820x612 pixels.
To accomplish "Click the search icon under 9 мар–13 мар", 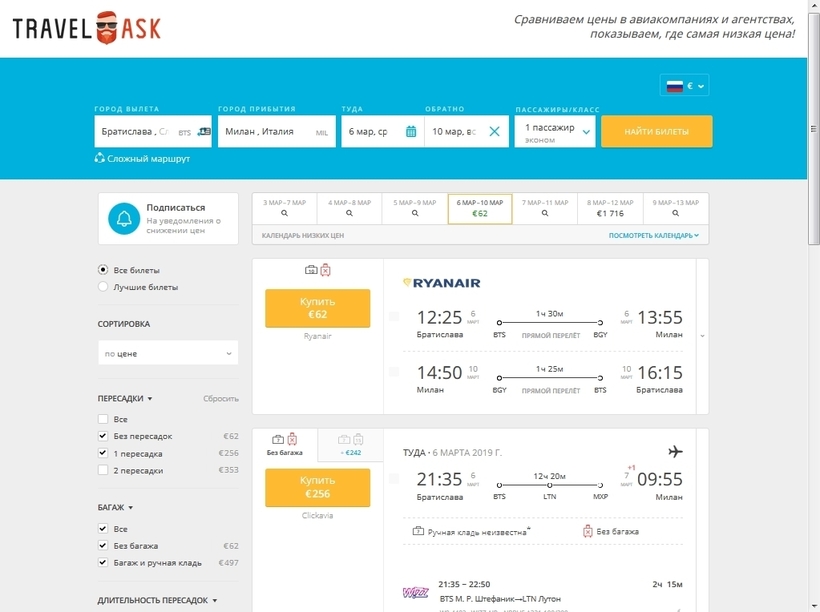I will pos(676,213).
